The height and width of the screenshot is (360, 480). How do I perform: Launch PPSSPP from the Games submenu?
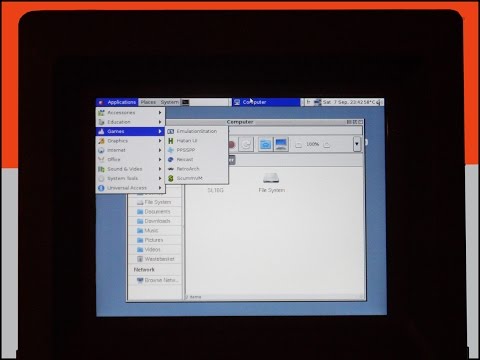[197, 150]
